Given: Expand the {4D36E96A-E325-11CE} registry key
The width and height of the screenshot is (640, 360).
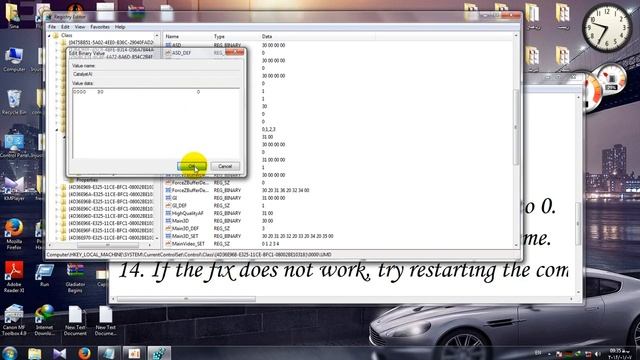Looking at the screenshot, I should click(57, 194).
